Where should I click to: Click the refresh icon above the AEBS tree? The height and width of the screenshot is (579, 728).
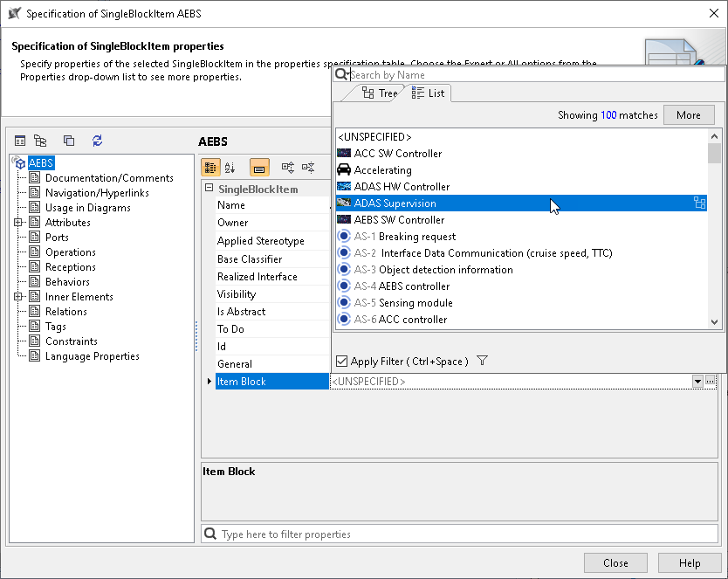coord(97,141)
